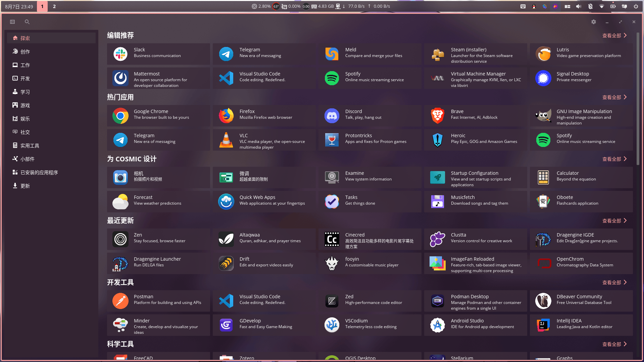Open the Virtual Machine Manager card
Viewport: 644px width, 362px height.
476,78
